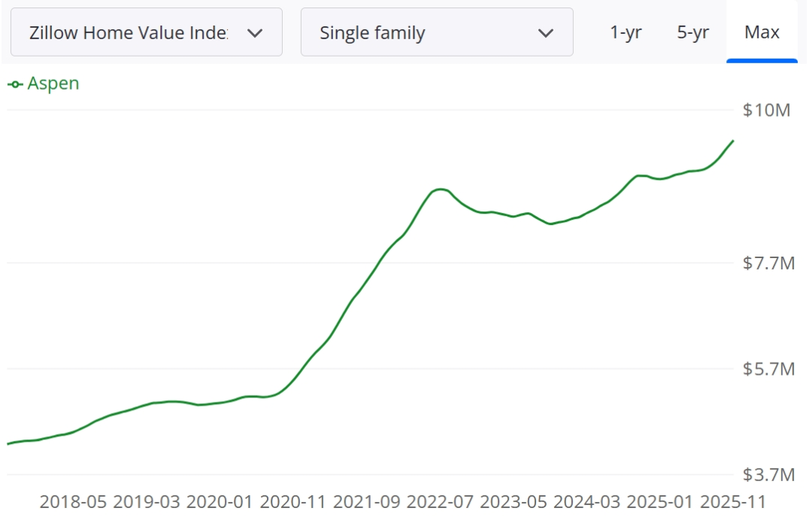Click the $3.7M y-axis label
The width and height of the screenshot is (812, 520).
[x=768, y=474]
